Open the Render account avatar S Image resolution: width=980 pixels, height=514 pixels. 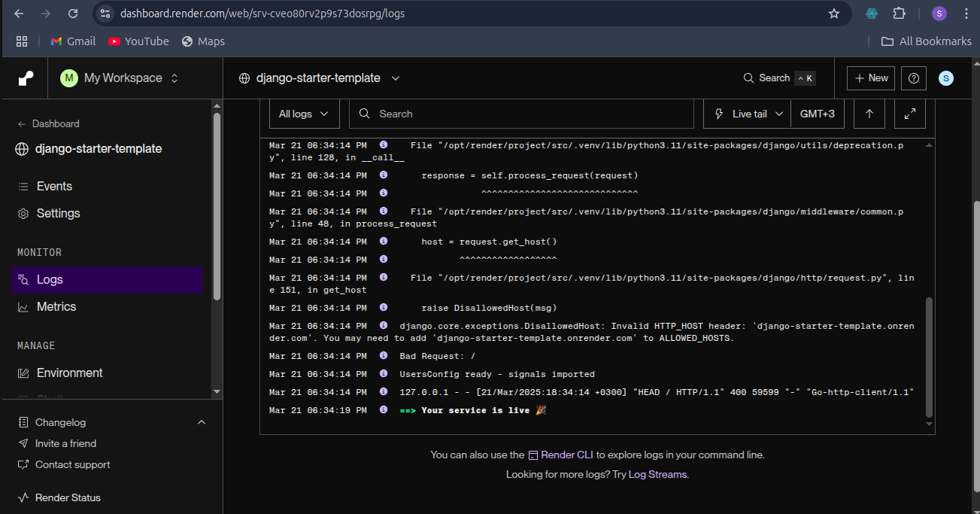click(x=946, y=78)
